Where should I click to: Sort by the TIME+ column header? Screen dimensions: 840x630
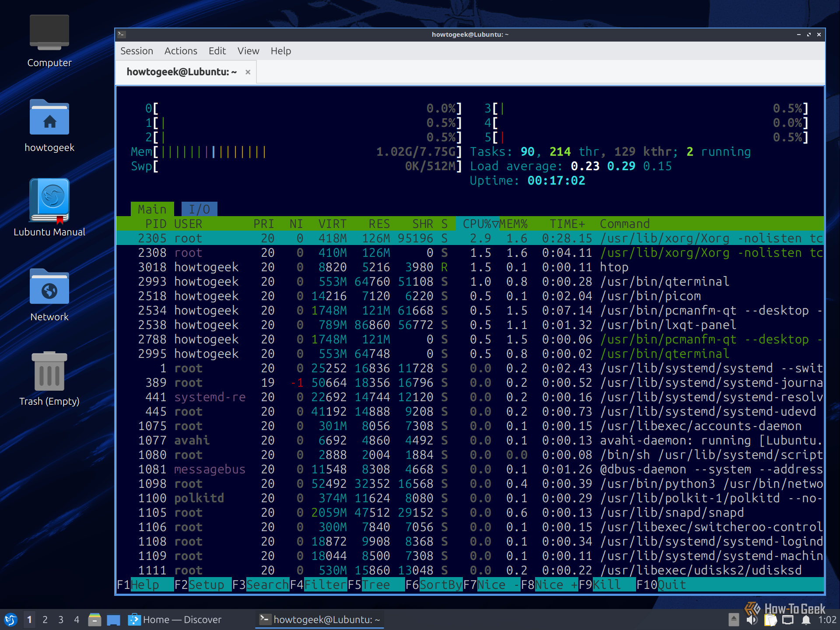567,224
